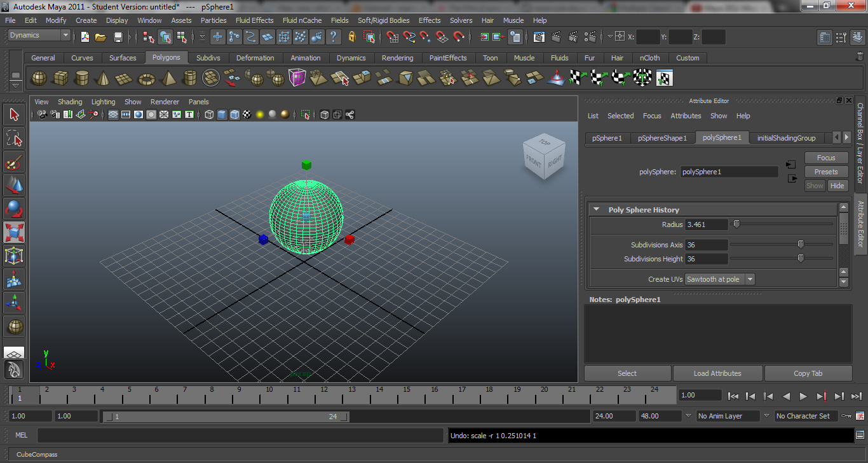The image size is (868, 463).
Task: Switch to the Surfaces shelf tab
Action: pyautogui.click(x=123, y=58)
